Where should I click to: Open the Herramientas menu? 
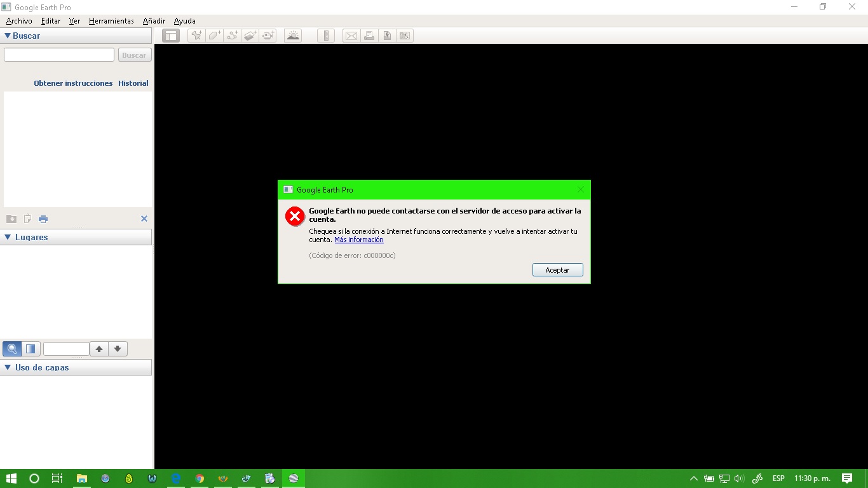click(x=111, y=21)
